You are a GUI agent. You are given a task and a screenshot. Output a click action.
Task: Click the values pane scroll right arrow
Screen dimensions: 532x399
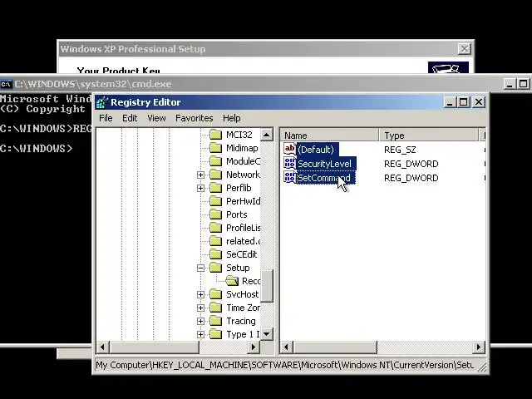(479, 347)
